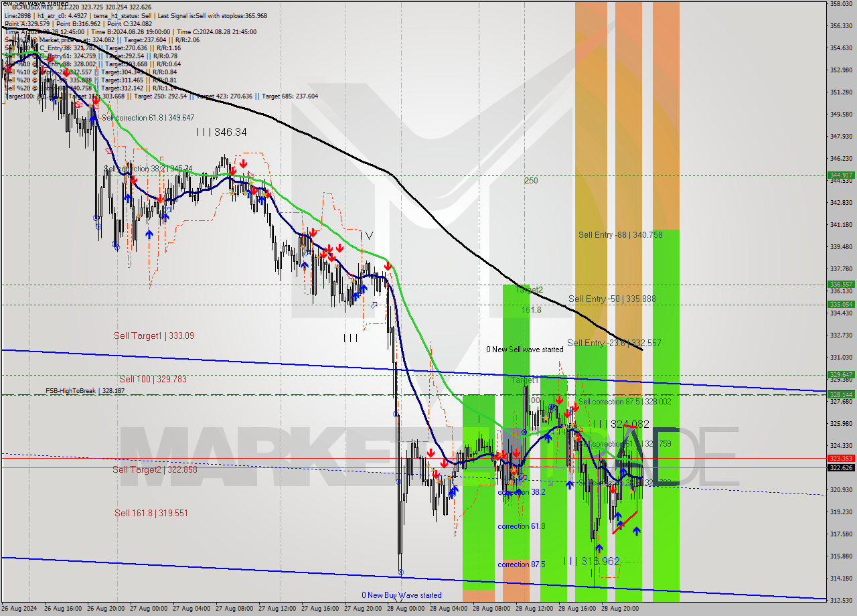Screen dimensions: 857x616
Task: Click the 'Sell correction 61.8 | 349.647' label
Action: pyautogui.click(x=148, y=118)
